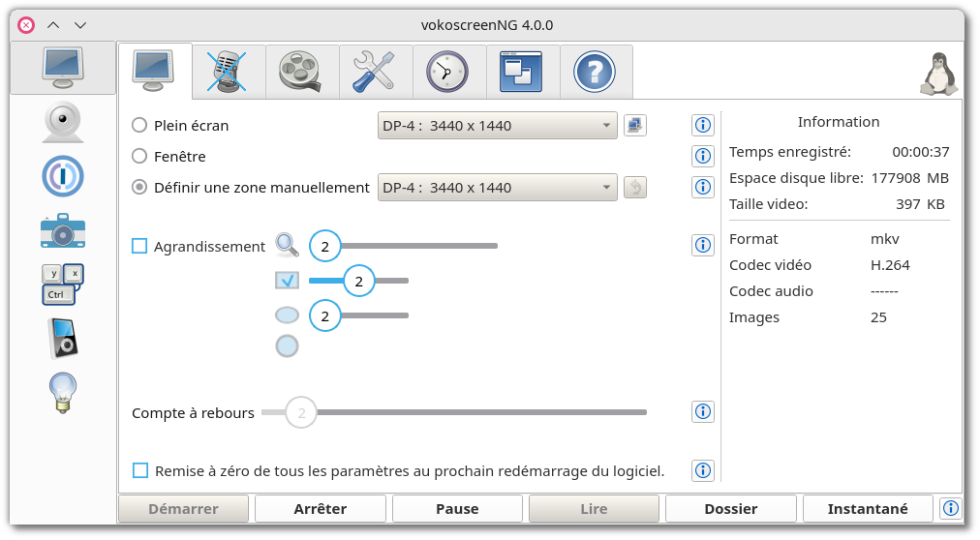Open the film reel video settings tab
Image resolution: width=980 pixels, height=540 pixels.
(302, 72)
